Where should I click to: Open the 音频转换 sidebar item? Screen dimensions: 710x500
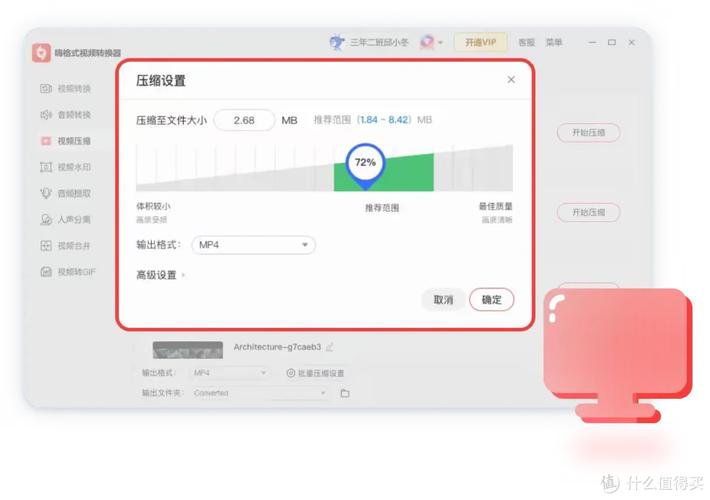[x=65, y=115]
